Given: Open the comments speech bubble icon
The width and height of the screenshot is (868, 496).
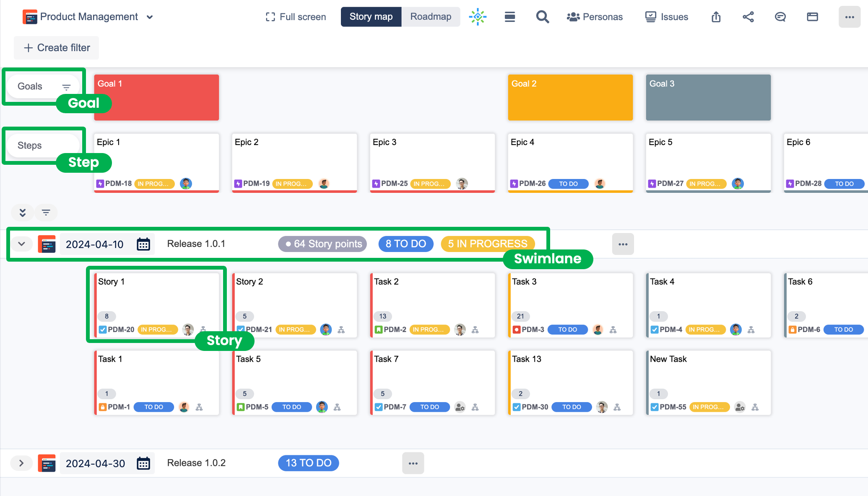Looking at the screenshot, I should 780,17.
